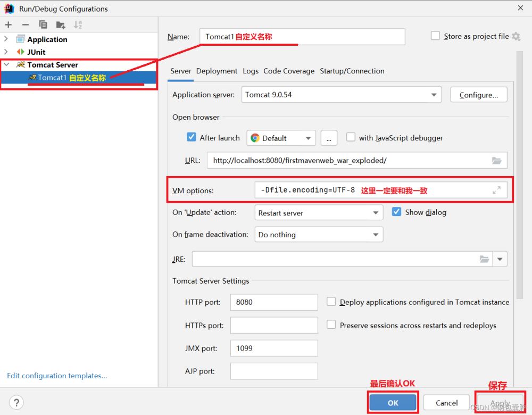Enable Store as project file checkbox
The width and height of the screenshot is (532, 415).
pos(435,36)
